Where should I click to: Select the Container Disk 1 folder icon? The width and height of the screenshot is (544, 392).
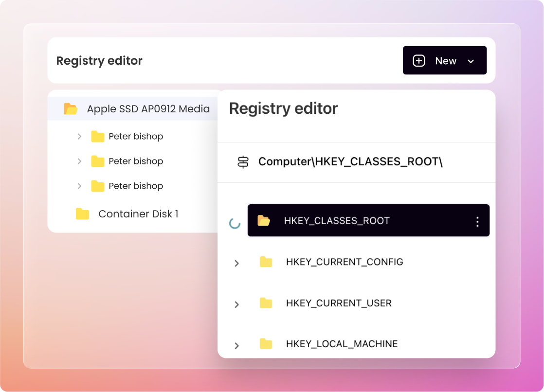pos(83,214)
